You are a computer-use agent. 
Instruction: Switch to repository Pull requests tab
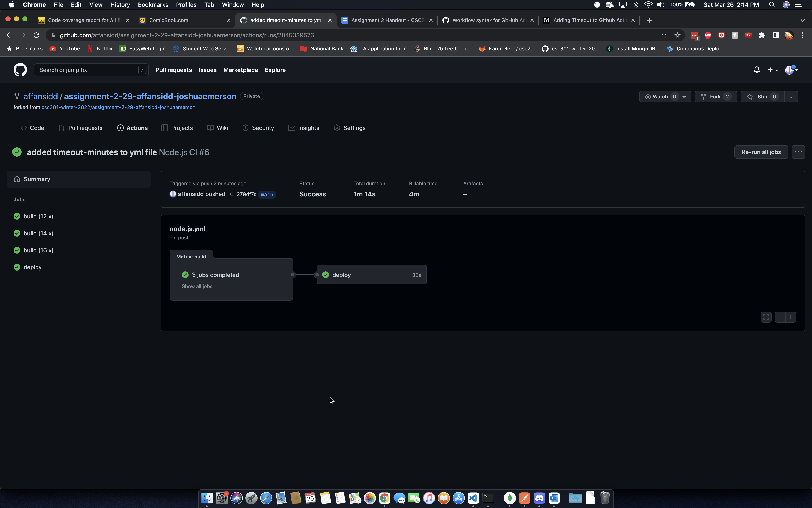[x=80, y=128]
